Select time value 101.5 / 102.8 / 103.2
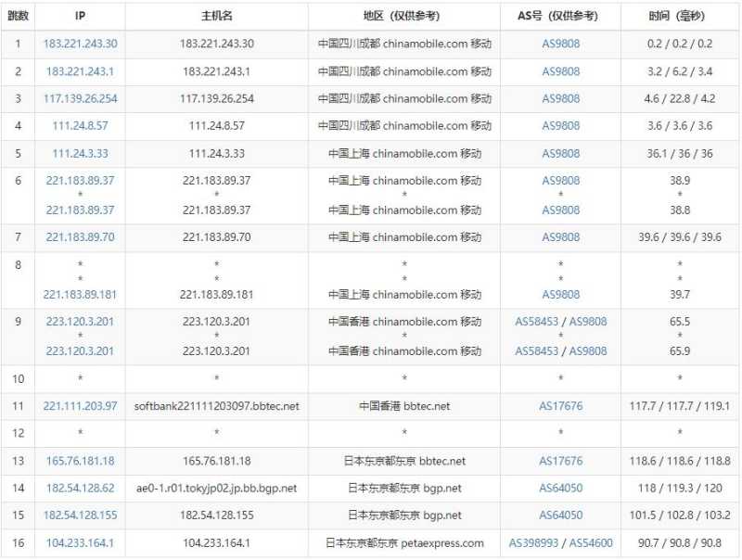 tap(680, 515)
